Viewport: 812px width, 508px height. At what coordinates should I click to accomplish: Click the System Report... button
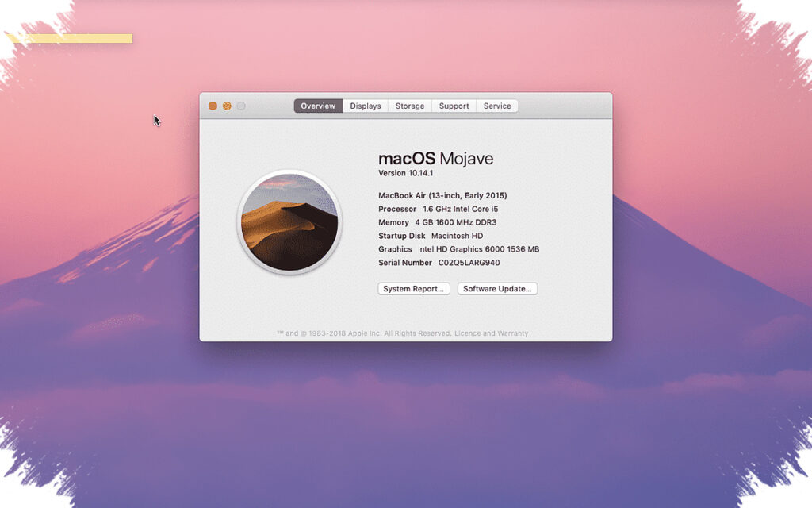pos(414,289)
